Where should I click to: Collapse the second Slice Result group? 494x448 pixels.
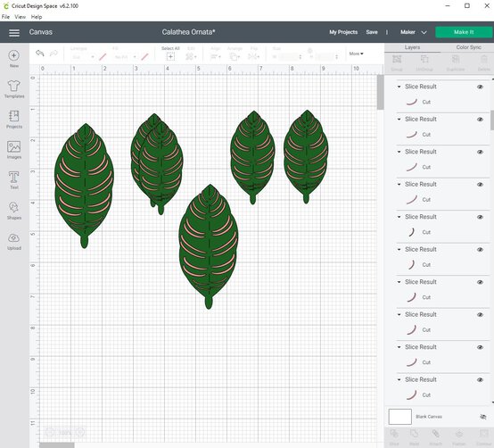(399, 120)
